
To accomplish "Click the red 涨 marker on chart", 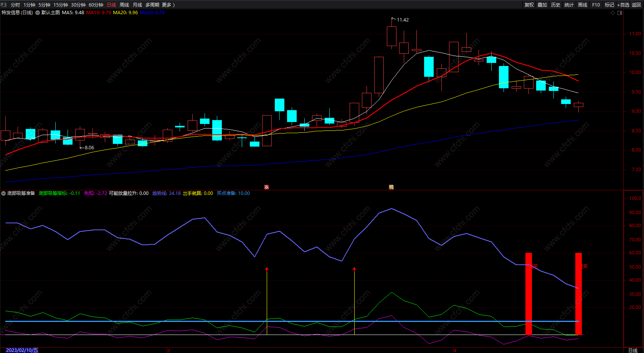I will (266, 187).
